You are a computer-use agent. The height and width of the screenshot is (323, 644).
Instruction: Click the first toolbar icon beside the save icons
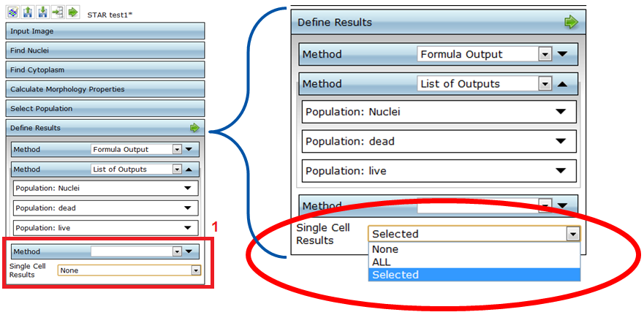click(14, 12)
